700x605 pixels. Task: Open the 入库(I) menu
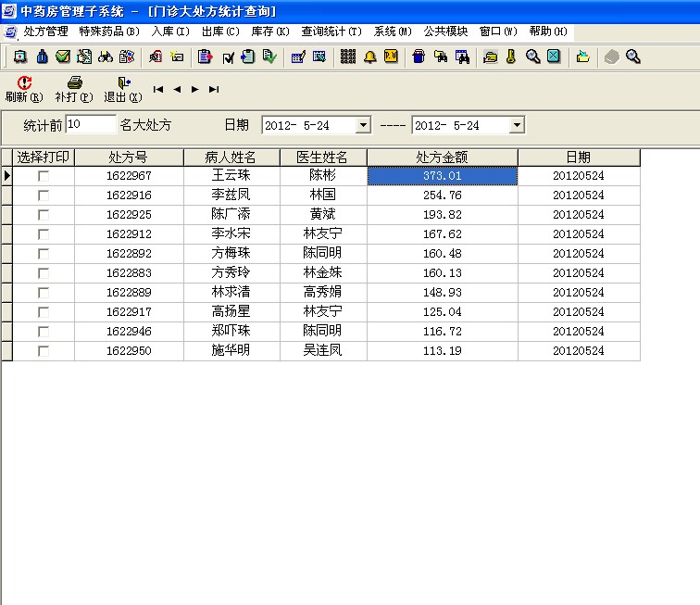click(x=170, y=32)
